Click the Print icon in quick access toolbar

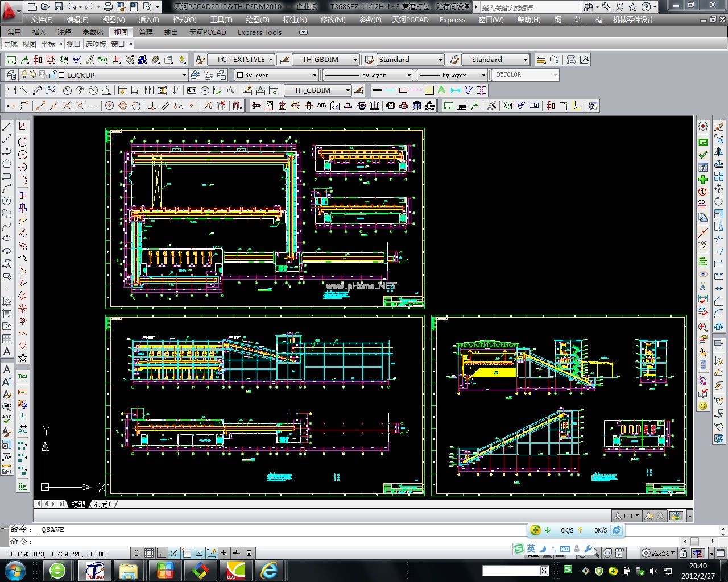click(108, 7)
